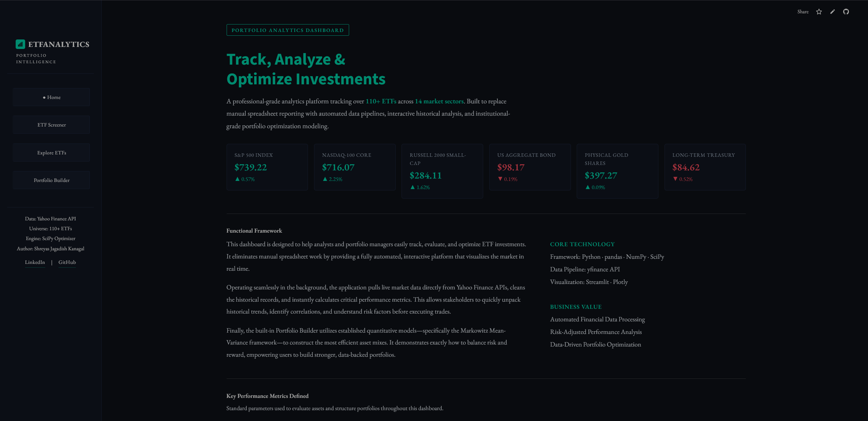The height and width of the screenshot is (421, 868).
Task: Click the up 2.25% change indicator
Action: [x=332, y=179]
